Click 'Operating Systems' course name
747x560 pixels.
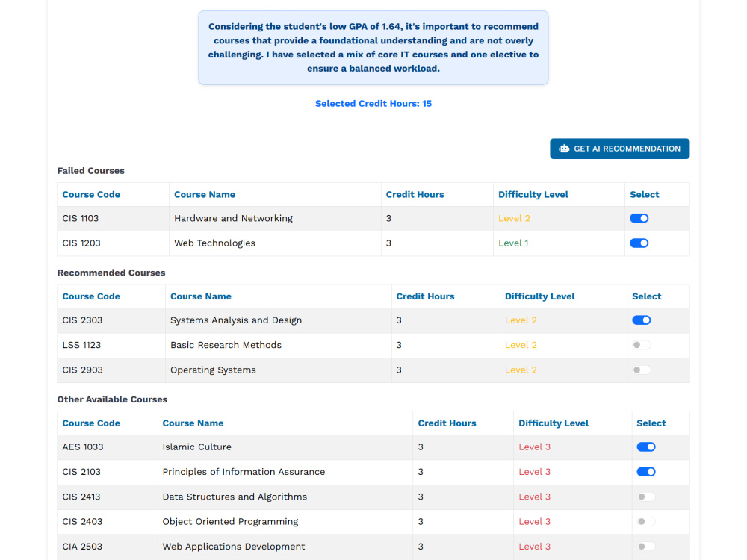coord(213,370)
